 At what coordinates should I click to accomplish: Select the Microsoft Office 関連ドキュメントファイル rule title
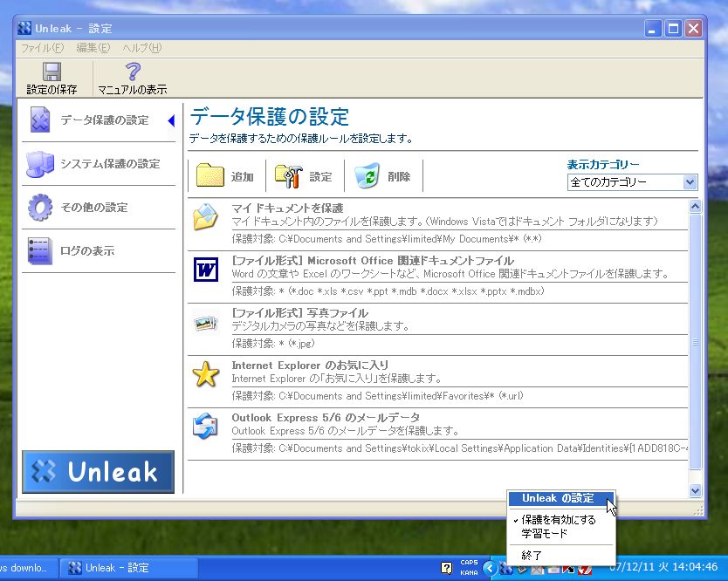(x=373, y=261)
